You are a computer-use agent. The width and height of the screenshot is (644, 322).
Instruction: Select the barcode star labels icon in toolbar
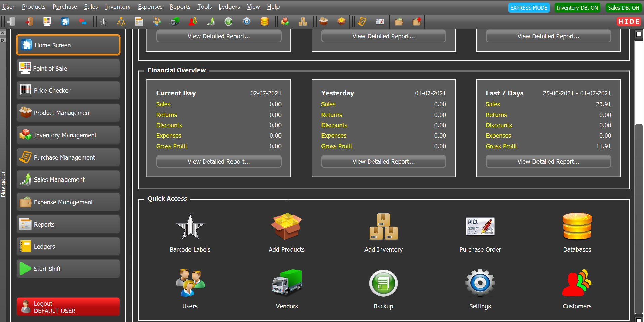pyautogui.click(x=103, y=22)
